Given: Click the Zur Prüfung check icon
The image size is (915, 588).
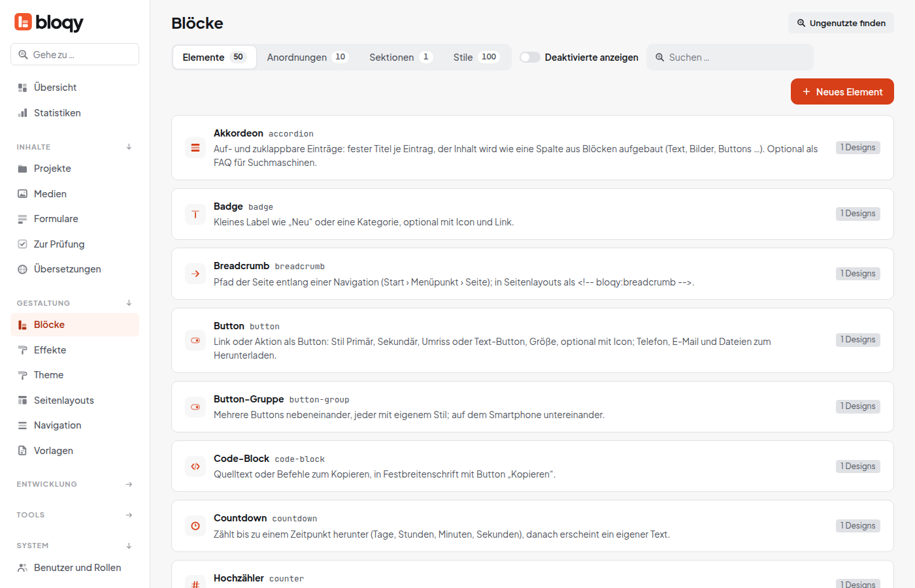Looking at the screenshot, I should [x=22, y=244].
